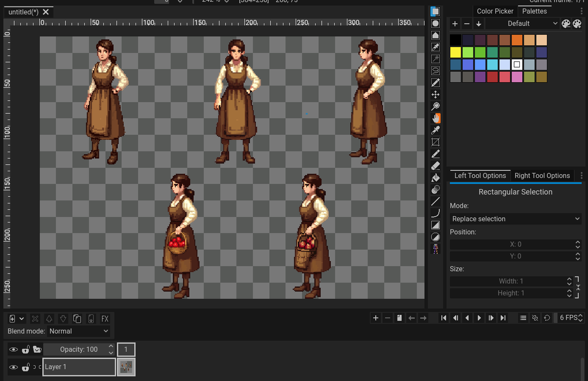Move layer down with the arrow icon
The image size is (588, 381).
click(63, 319)
